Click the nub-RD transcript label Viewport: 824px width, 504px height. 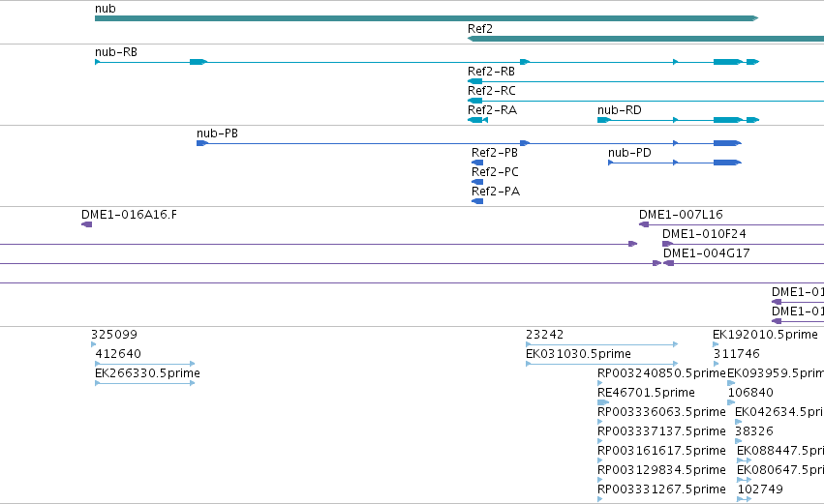pyautogui.click(x=620, y=110)
